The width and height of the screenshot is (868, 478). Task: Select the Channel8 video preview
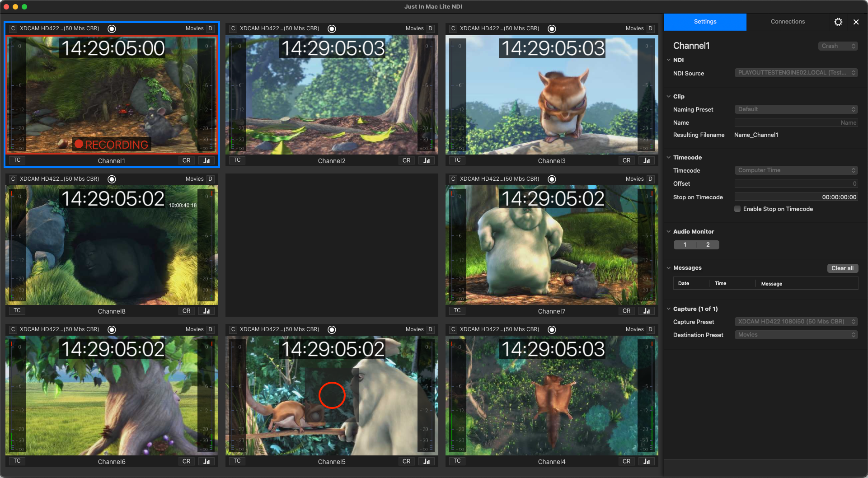(112, 245)
